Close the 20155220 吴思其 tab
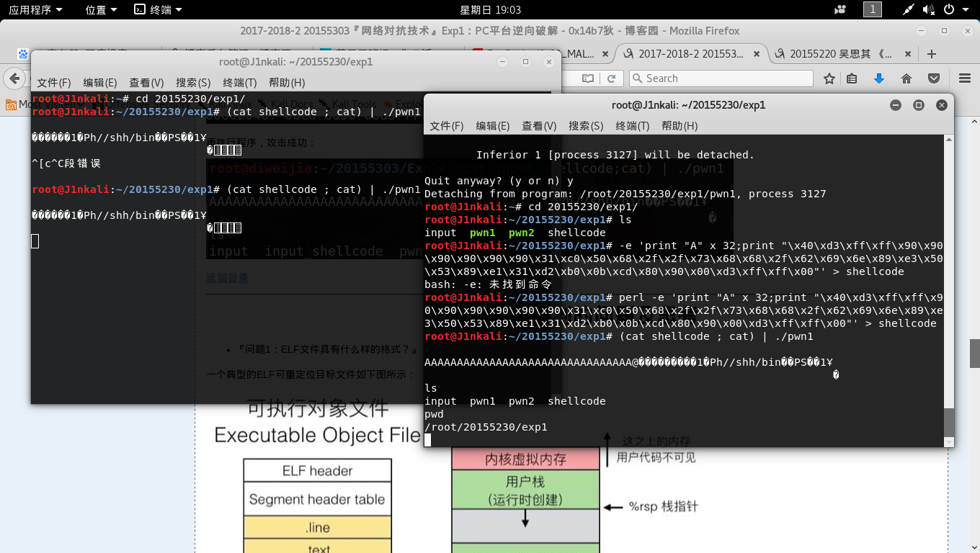 906,54
